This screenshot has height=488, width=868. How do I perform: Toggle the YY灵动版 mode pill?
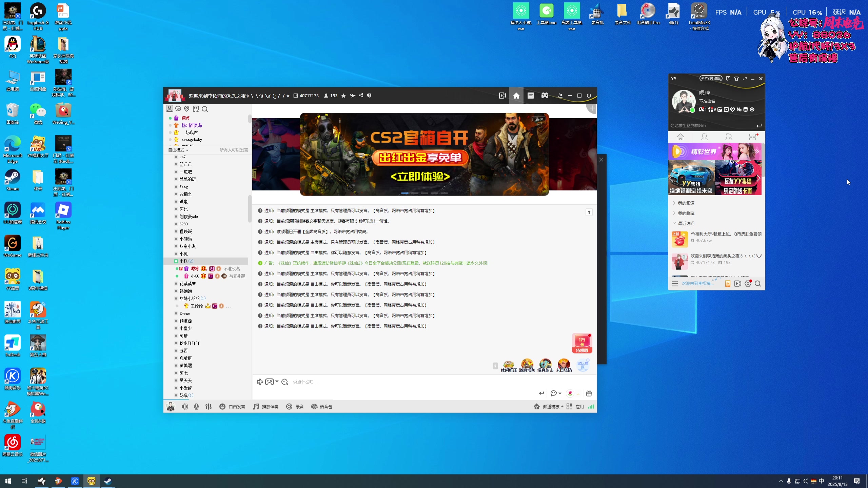711,79
